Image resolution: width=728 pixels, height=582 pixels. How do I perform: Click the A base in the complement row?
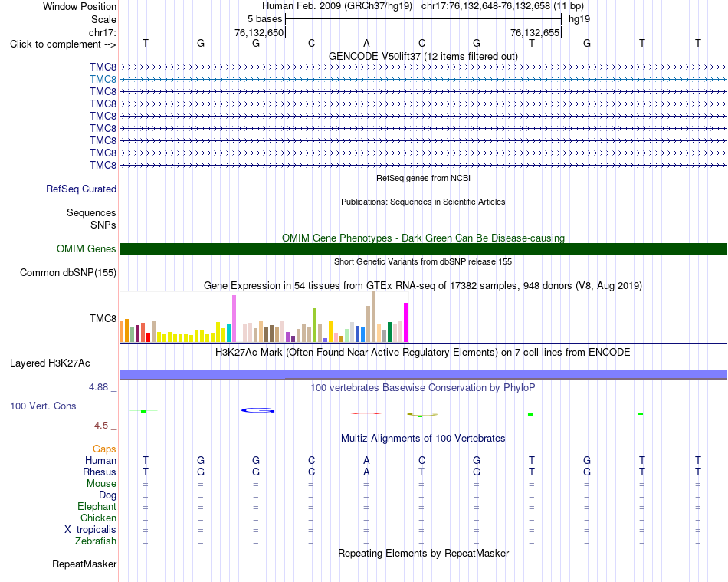tap(366, 43)
